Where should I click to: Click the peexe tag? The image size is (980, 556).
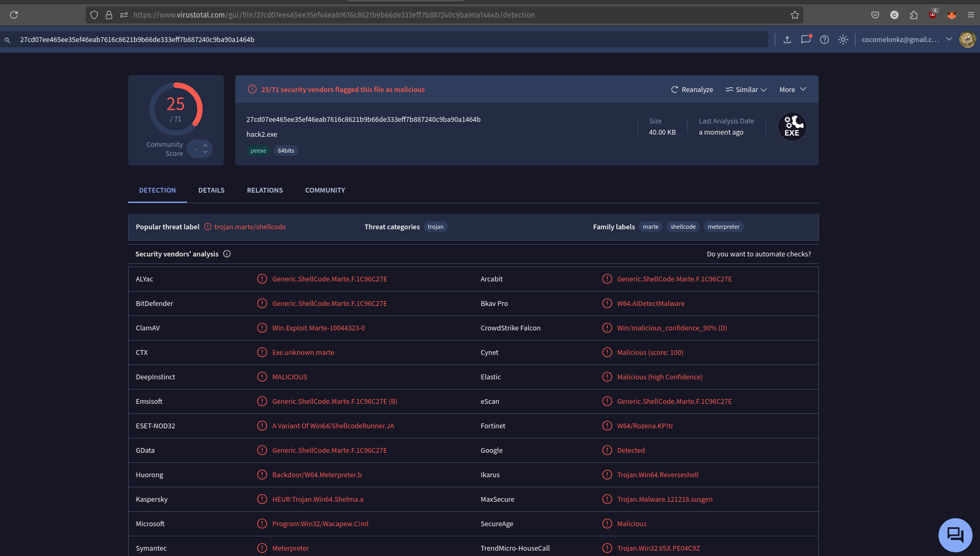pyautogui.click(x=258, y=151)
